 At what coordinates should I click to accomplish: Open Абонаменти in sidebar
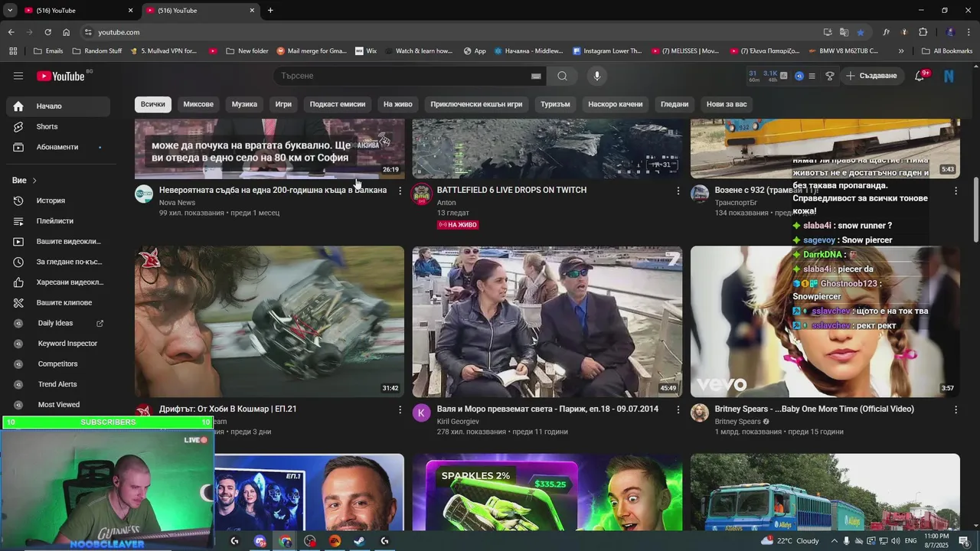[x=58, y=147]
